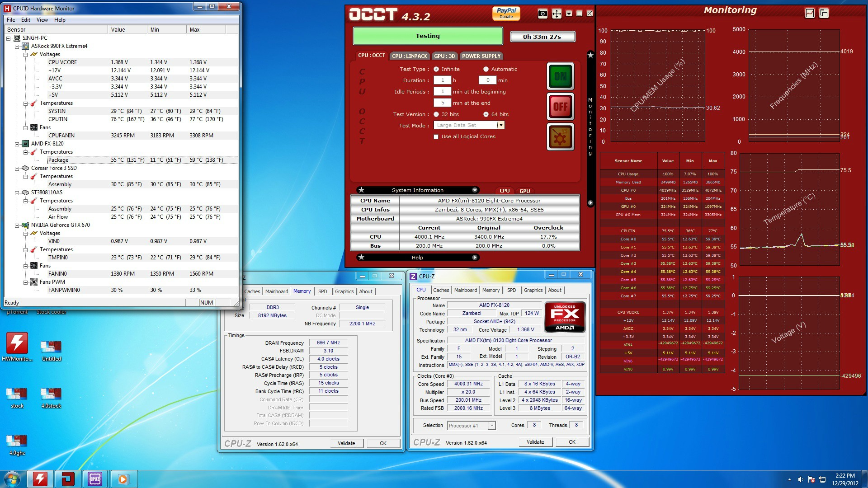Click media player taskbar icon
Image resolution: width=868 pixels, height=488 pixels.
click(123, 479)
